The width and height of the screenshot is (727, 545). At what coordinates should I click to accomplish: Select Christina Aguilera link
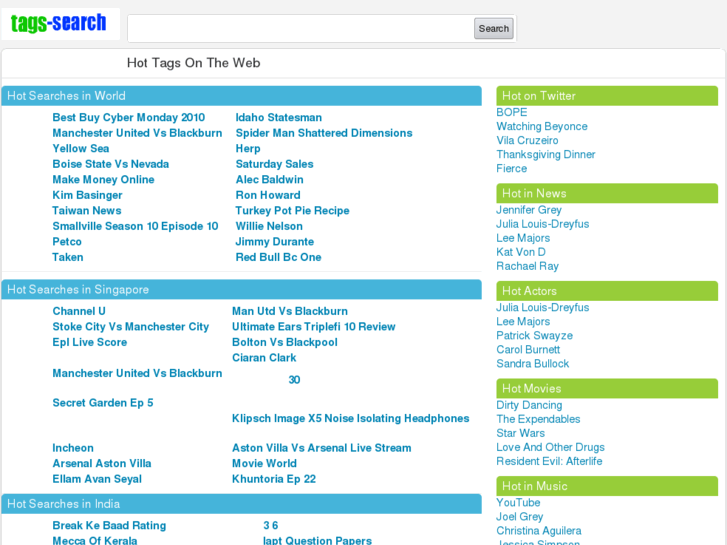(539, 531)
